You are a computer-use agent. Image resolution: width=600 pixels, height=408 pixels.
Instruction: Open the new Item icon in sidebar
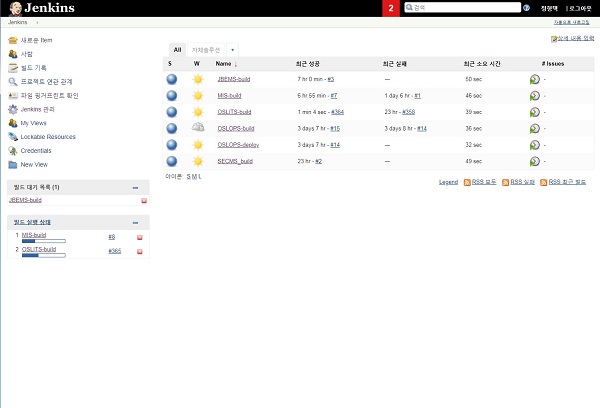point(13,40)
